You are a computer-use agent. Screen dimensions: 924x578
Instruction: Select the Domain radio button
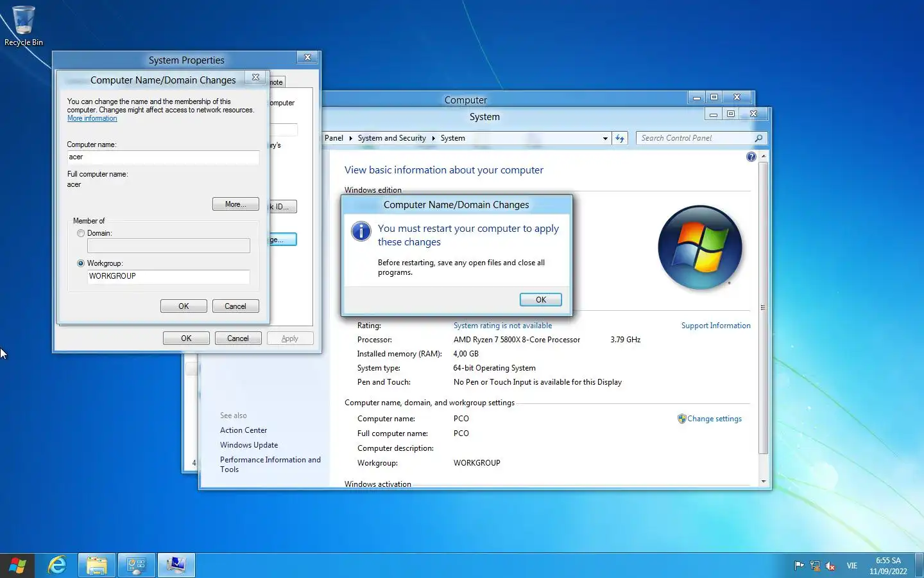pos(81,233)
